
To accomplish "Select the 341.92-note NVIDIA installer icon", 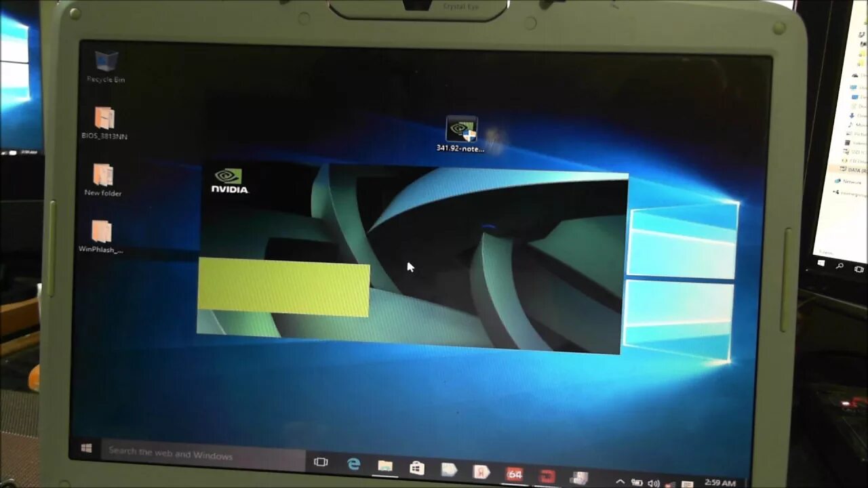I will pos(461,134).
